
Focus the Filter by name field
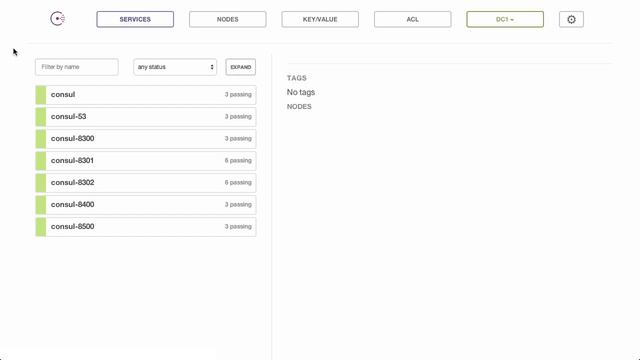(77, 67)
